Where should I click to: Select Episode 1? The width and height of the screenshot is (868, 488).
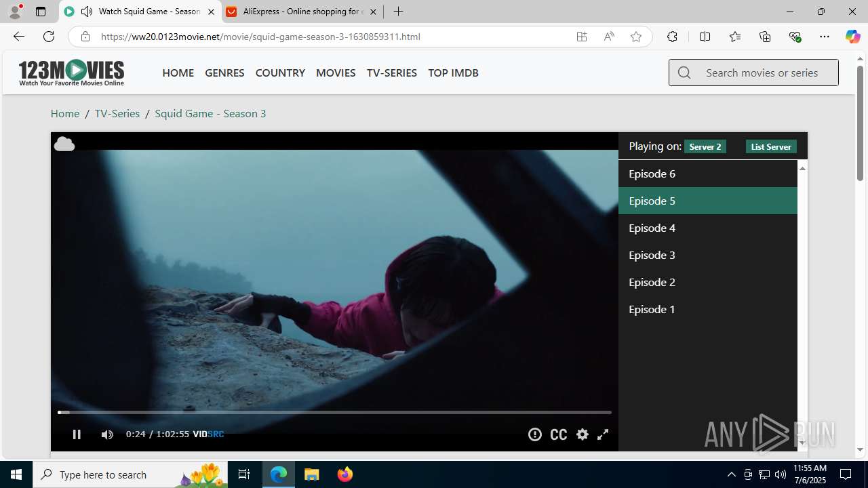click(707, 309)
